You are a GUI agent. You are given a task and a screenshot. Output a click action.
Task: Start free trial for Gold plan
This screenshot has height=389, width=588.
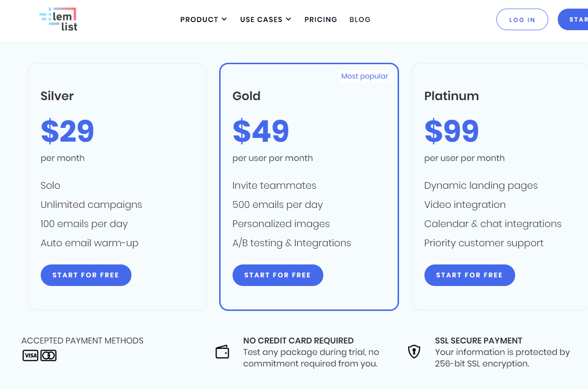click(278, 275)
